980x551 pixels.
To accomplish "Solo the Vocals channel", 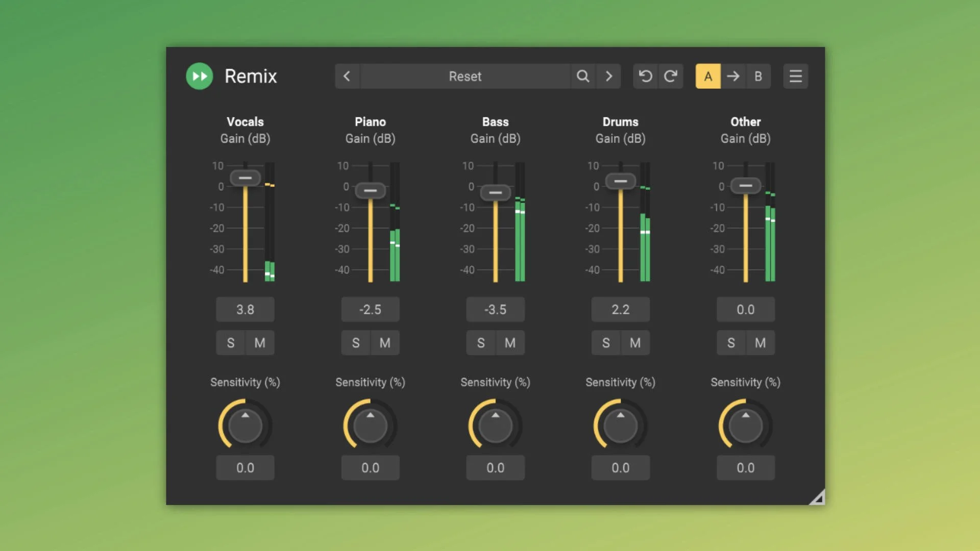I will tap(231, 343).
